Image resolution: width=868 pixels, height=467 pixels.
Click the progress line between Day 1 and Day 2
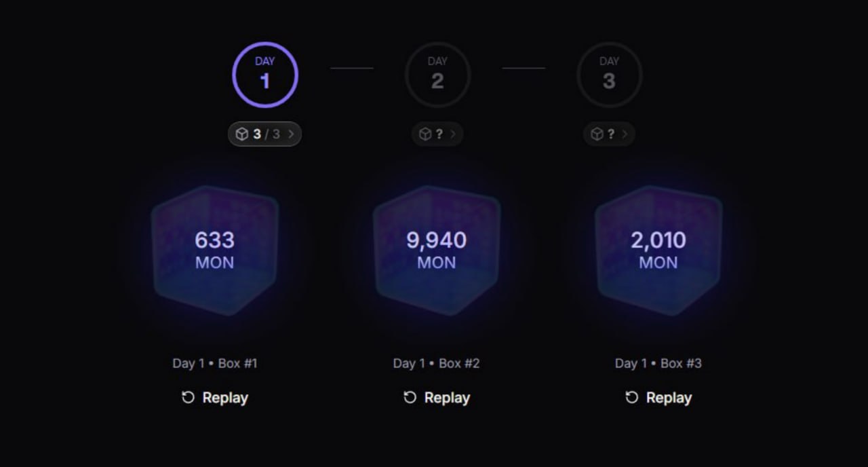[351, 68]
